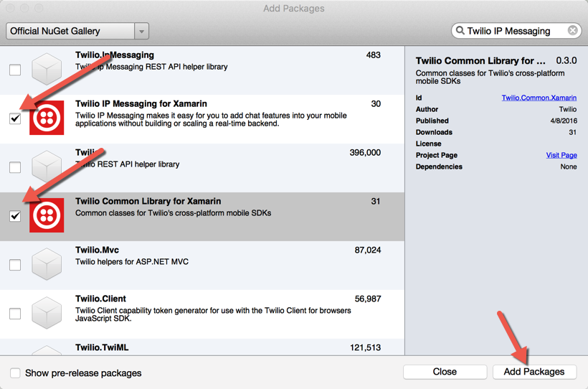This screenshot has width=588, height=389.
Task: Select the Twilio.IpMessaging package title
Action: (x=115, y=55)
